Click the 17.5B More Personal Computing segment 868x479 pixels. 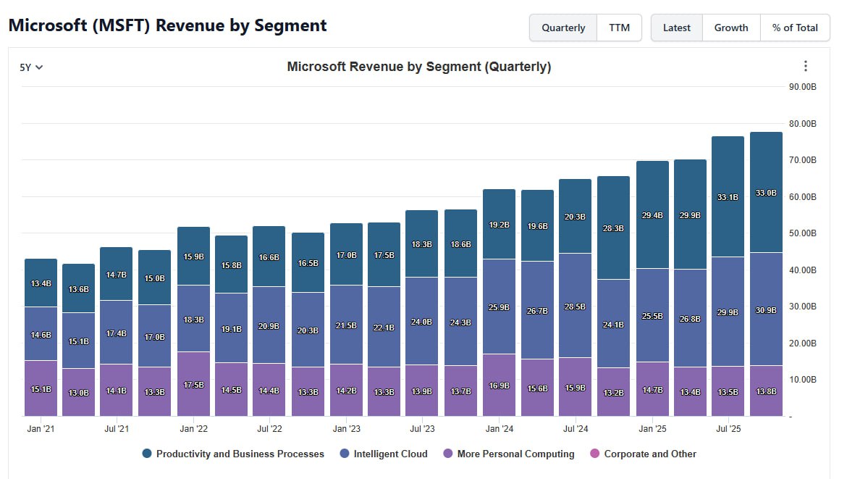coord(193,385)
